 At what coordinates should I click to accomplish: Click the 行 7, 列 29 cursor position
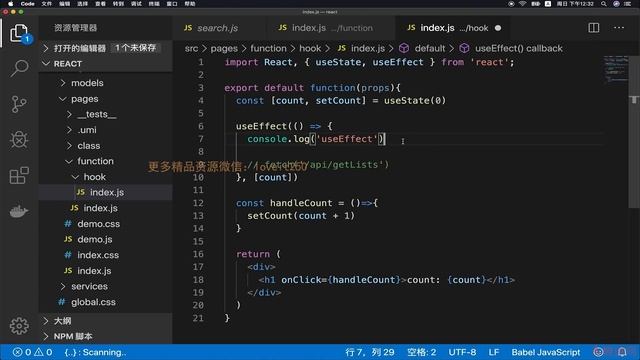tap(370, 352)
